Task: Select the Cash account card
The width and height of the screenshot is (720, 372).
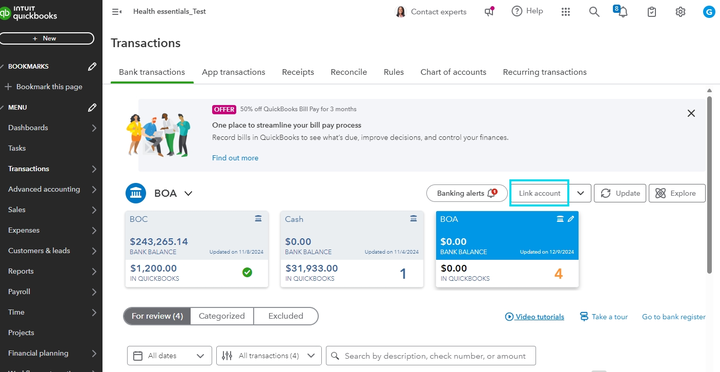Action: click(352, 249)
